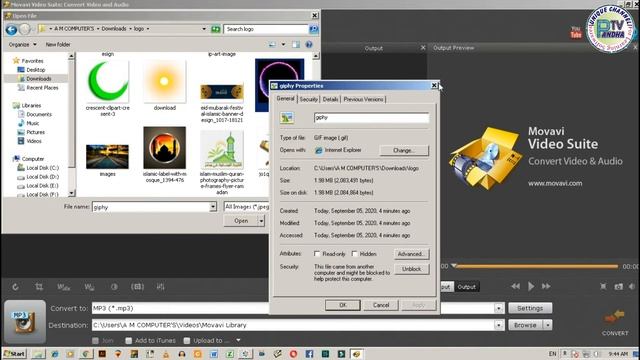640x360 pixels.
Task: Open the Organize menu dropdown
Action: click(x=22, y=44)
